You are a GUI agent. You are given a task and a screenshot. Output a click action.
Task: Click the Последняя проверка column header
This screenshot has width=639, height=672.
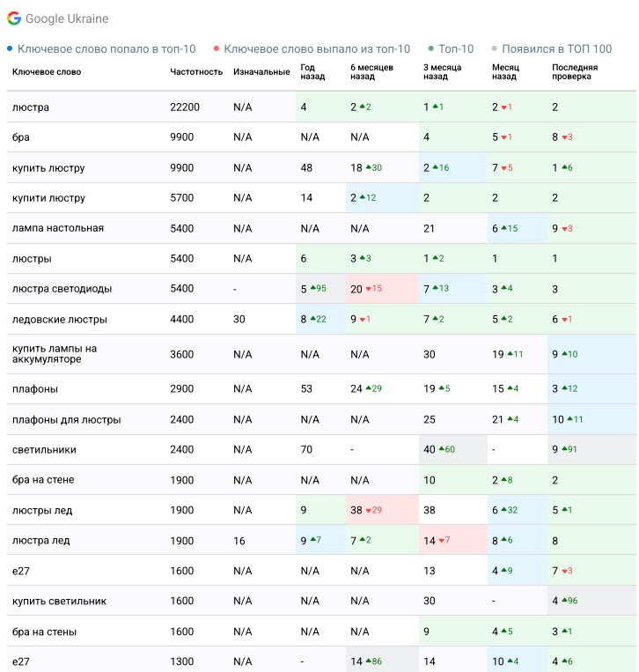[x=575, y=72]
